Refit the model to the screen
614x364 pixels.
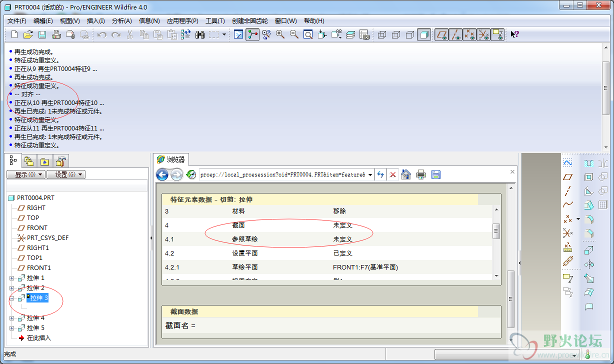tap(308, 34)
